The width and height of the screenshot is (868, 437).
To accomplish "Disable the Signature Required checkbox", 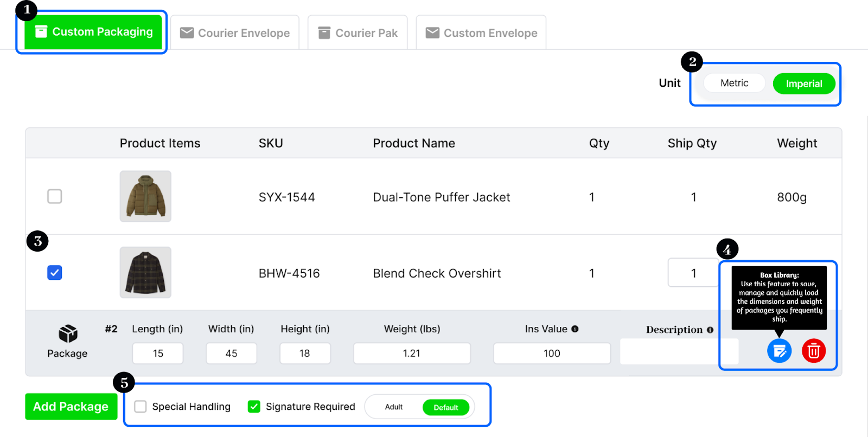I will (254, 407).
